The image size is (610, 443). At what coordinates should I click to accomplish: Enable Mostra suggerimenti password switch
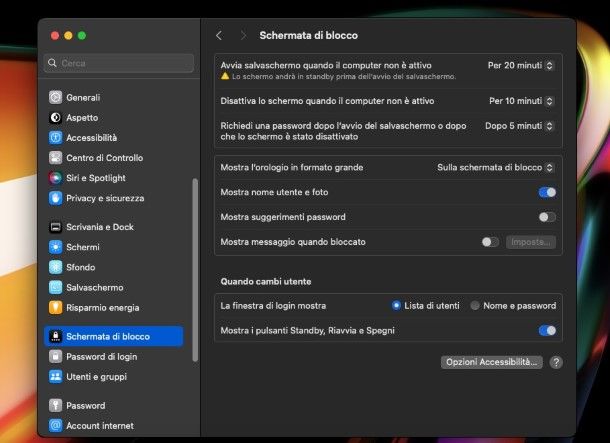click(547, 217)
